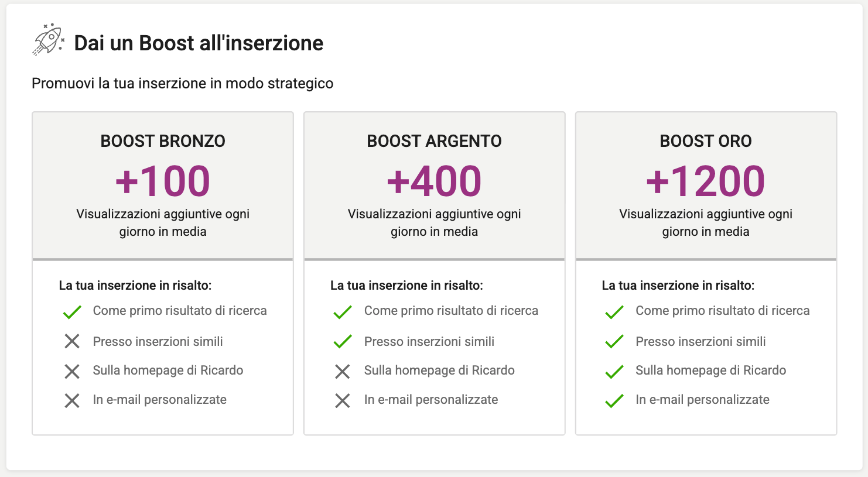This screenshot has width=868, height=477.
Task: Click the +1200 visualizzazioni number
Action: tap(706, 181)
